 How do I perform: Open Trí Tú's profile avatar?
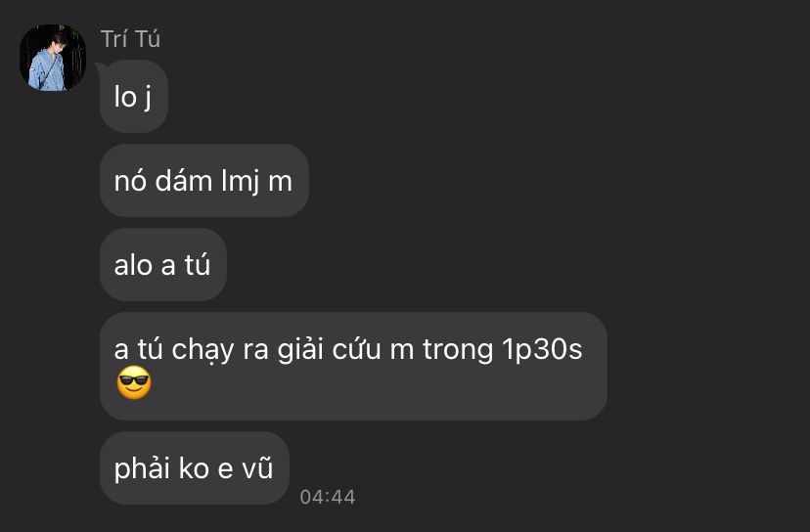pos(53,58)
